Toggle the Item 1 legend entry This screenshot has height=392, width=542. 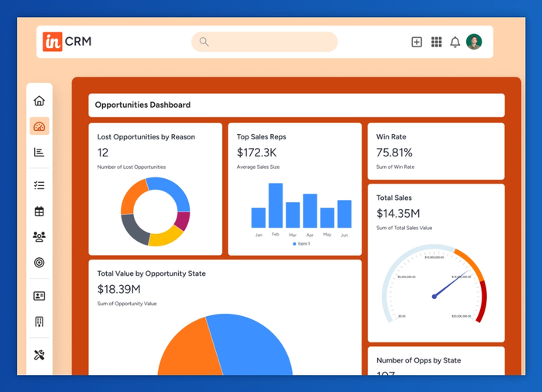pos(301,244)
